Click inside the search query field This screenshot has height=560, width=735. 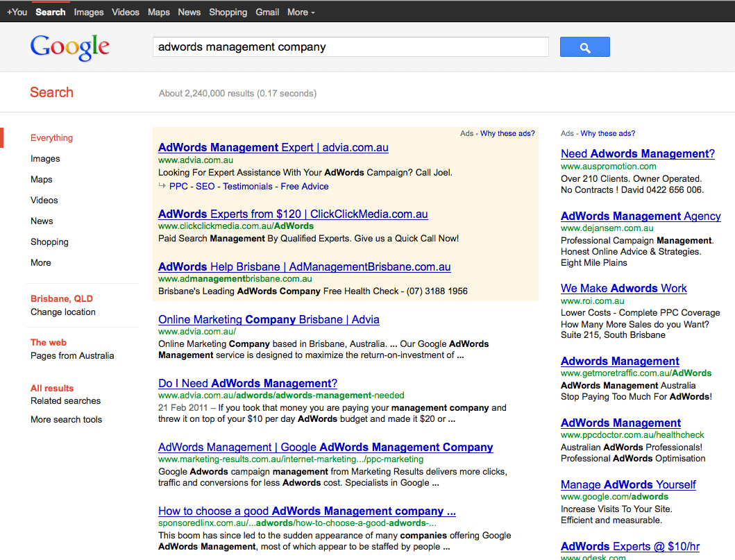click(350, 47)
